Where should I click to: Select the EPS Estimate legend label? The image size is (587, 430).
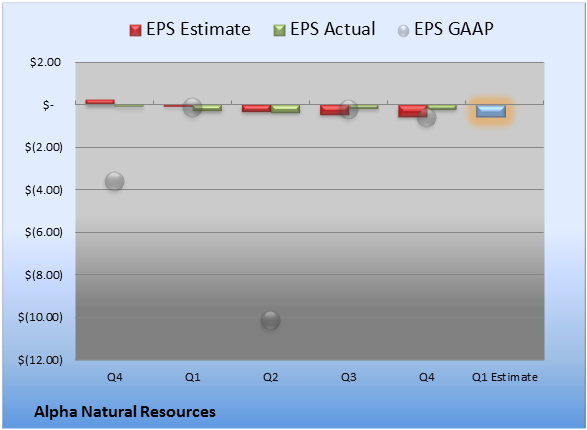click(198, 29)
